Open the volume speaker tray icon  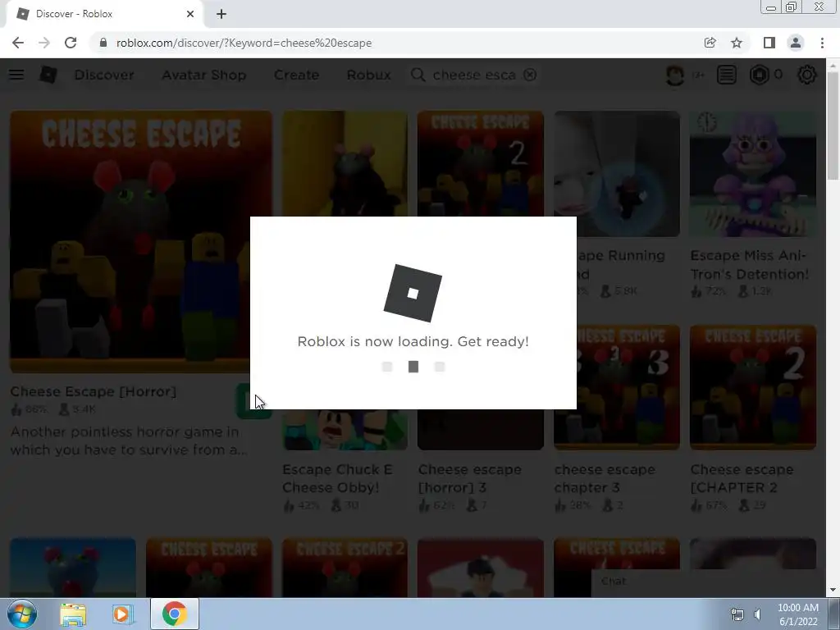pos(757,614)
